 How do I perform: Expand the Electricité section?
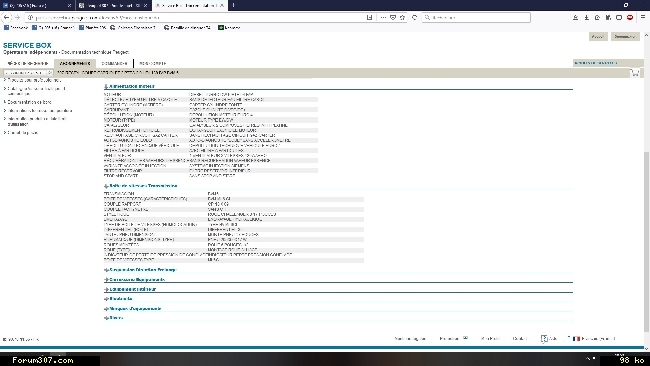119,298
